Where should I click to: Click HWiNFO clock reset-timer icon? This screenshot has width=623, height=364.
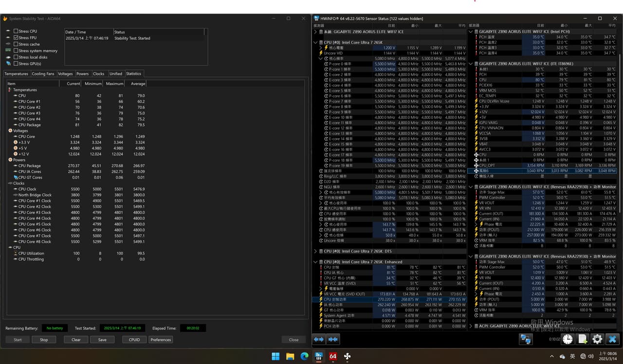coord(568,339)
